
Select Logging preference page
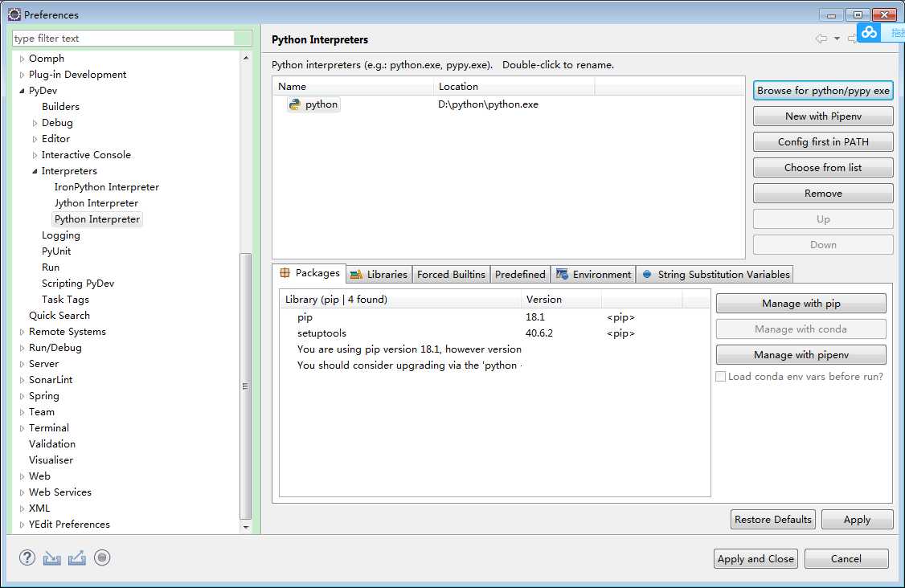tap(60, 235)
